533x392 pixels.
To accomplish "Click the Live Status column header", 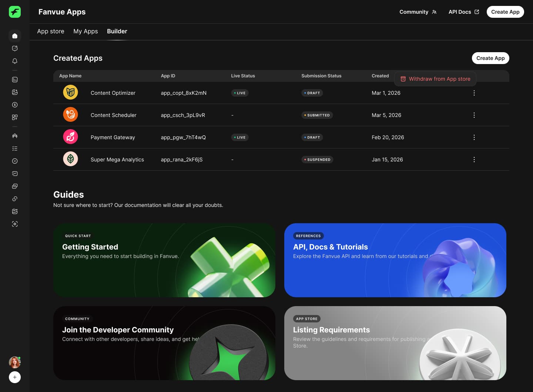I will (x=243, y=76).
